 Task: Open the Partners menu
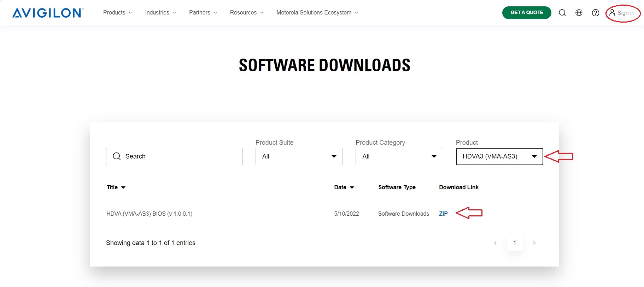203,13
